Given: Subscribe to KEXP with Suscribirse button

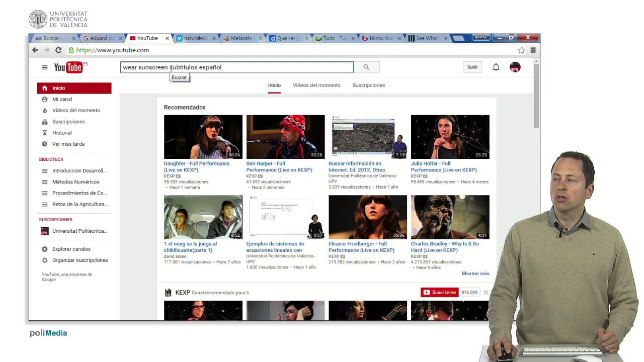Looking at the screenshot, I should coord(439,292).
